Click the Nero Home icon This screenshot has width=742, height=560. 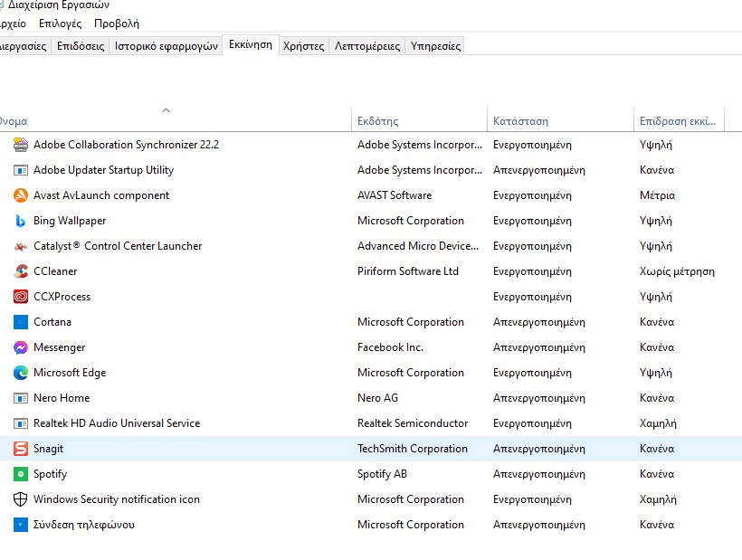pyautogui.click(x=20, y=398)
